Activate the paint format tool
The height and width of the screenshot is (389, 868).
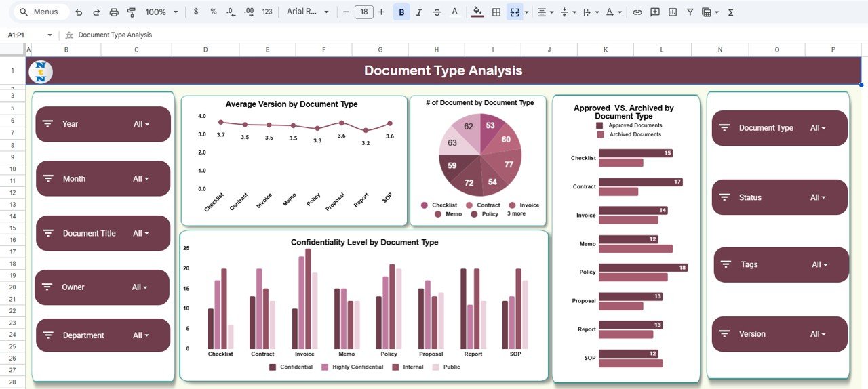pyautogui.click(x=132, y=12)
